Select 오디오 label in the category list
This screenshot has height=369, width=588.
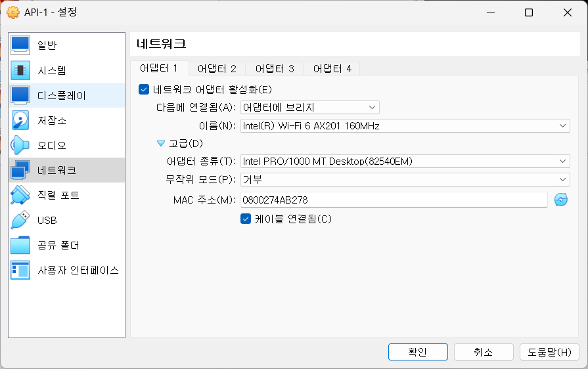tap(52, 145)
